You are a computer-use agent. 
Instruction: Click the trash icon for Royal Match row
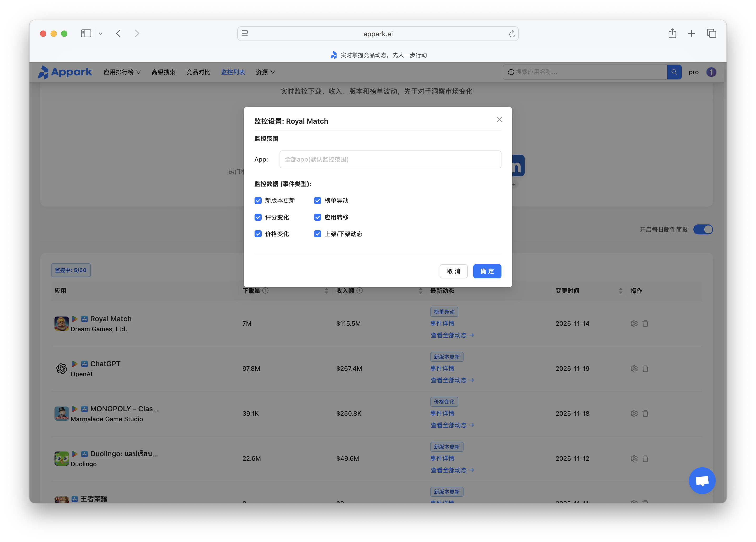pyautogui.click(x=645, y=323)
